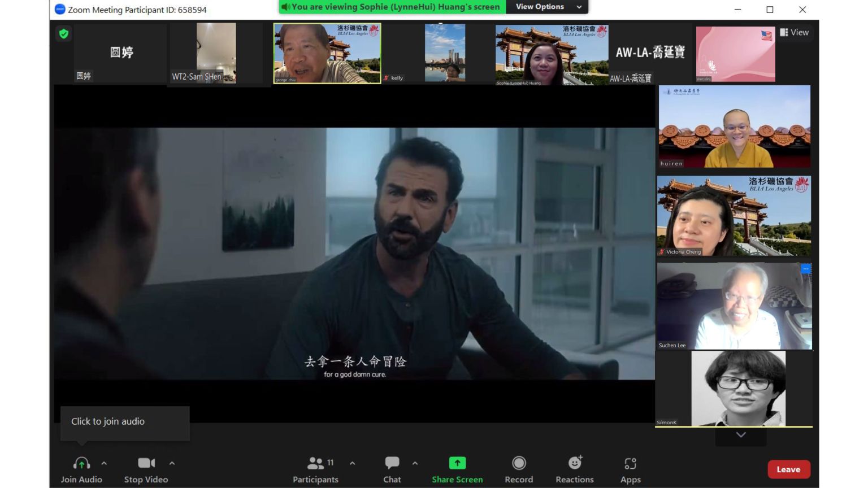Open the Apps panel
This screenshot has width=868, height=488.
(x=631, y=470)
